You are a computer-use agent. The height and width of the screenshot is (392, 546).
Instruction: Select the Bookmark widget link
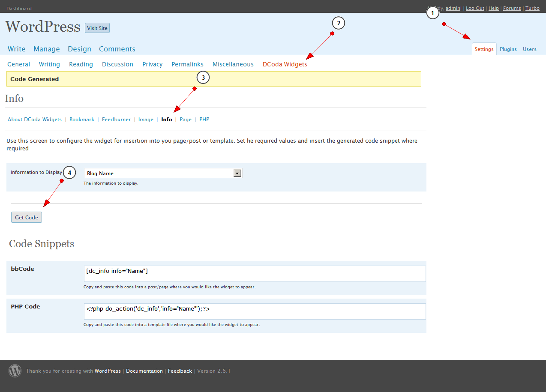point(82,120)
